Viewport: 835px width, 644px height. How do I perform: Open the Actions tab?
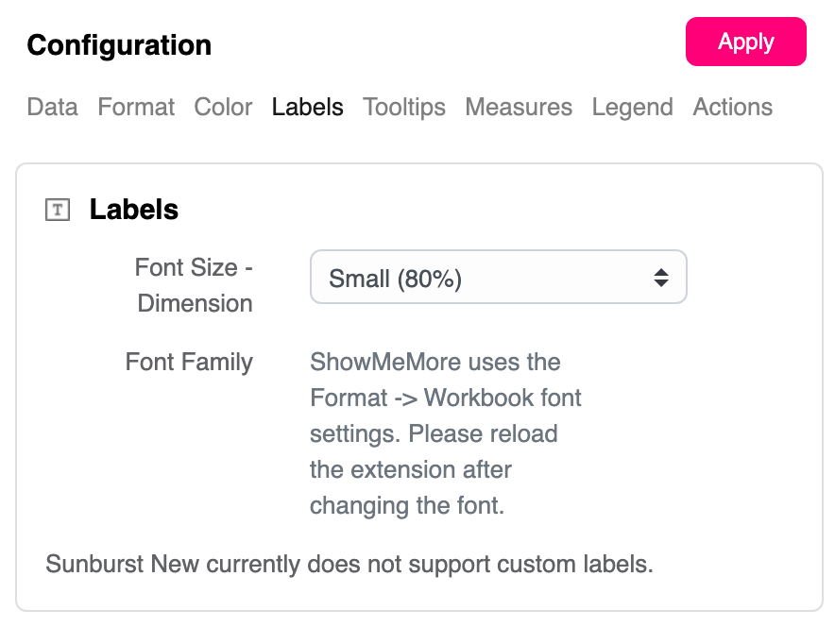tap(732, 107)
